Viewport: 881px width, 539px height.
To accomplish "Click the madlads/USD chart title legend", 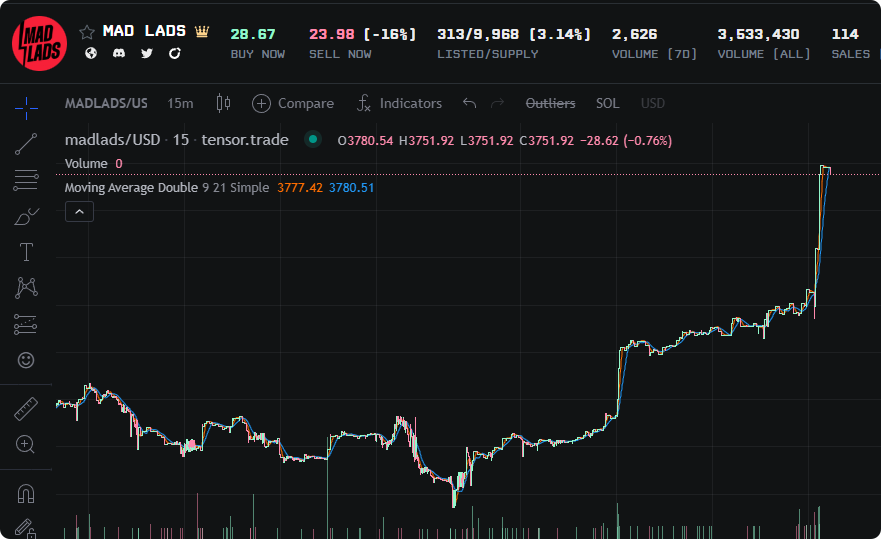I will [x=176, y=140].
